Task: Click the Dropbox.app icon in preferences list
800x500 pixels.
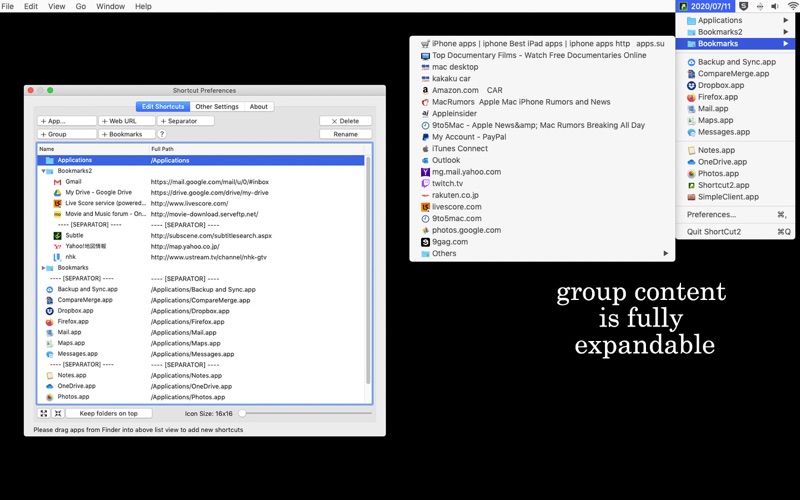Action: (x=49, y=311)
